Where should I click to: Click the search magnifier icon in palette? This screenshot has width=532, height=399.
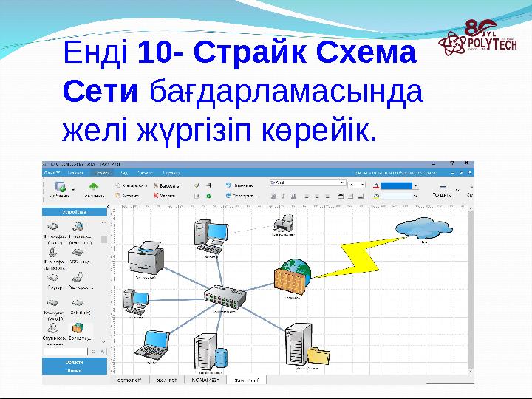tap(94, 352)
